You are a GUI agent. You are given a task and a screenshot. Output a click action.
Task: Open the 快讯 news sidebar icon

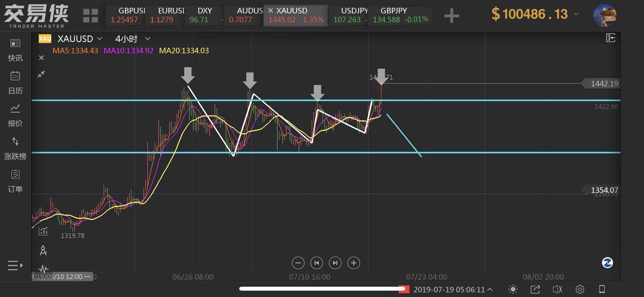[15, 43]
